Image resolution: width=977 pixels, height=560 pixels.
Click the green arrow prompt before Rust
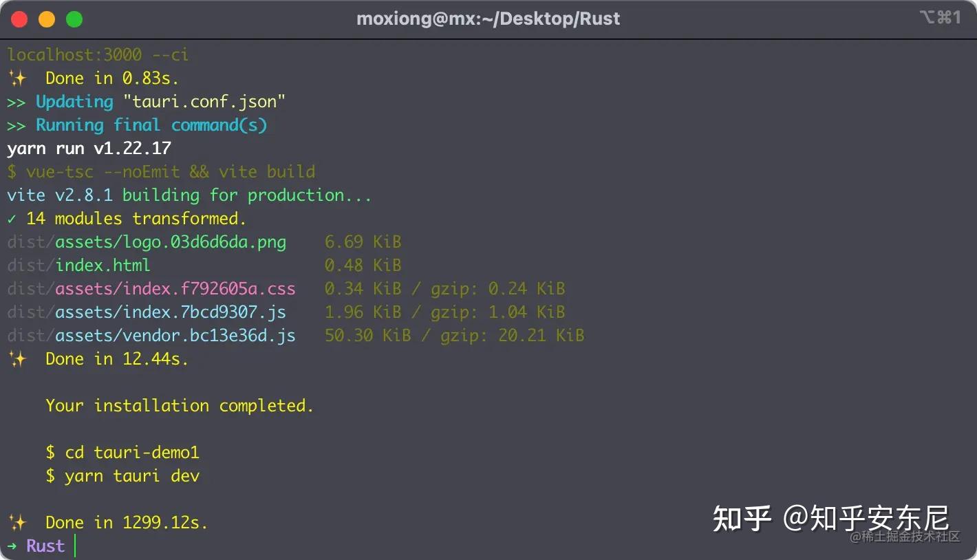pos(12,546)
